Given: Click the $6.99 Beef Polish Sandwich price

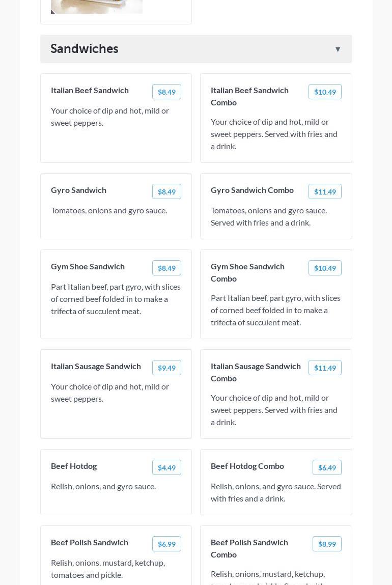Looking at the screenshot, I should tap(166, 544).
